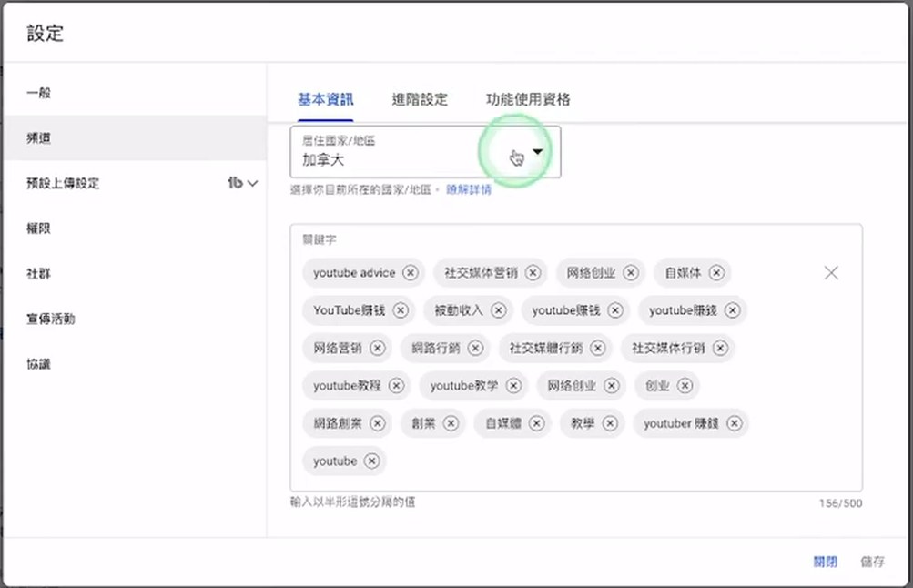Viewport: 913px width, 588px height.
Task: Open the 社群 settings section
Action: pos(135,273)
